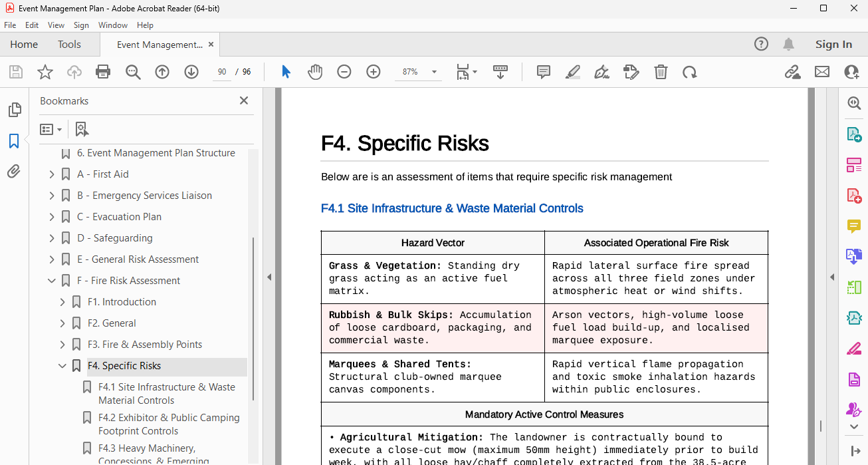
Task: Click the Create PDF tool in right pane
Action: [854, 196]
